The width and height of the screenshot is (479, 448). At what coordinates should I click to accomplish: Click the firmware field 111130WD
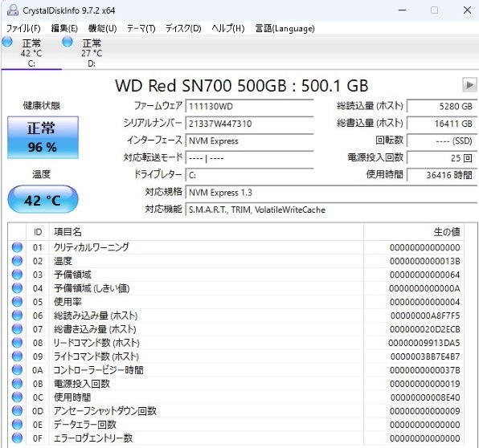(x=249, y=106)
